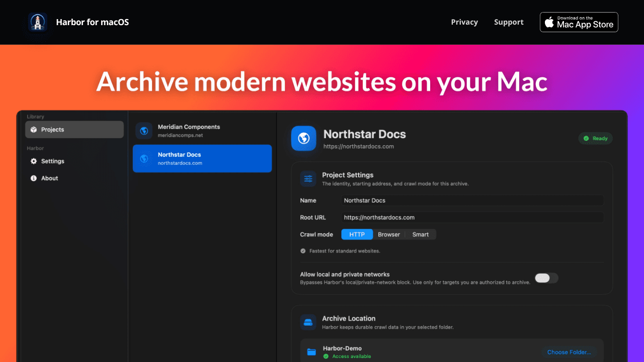Screen dimensions: 644x362
Task: Click the Ready status badge
Action: [x=596, y=138]
